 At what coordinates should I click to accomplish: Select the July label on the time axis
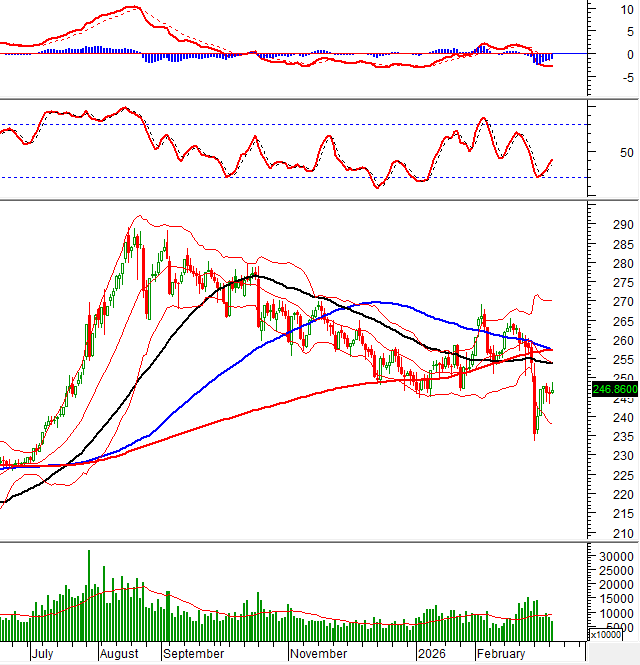click(x=42, y=653)
